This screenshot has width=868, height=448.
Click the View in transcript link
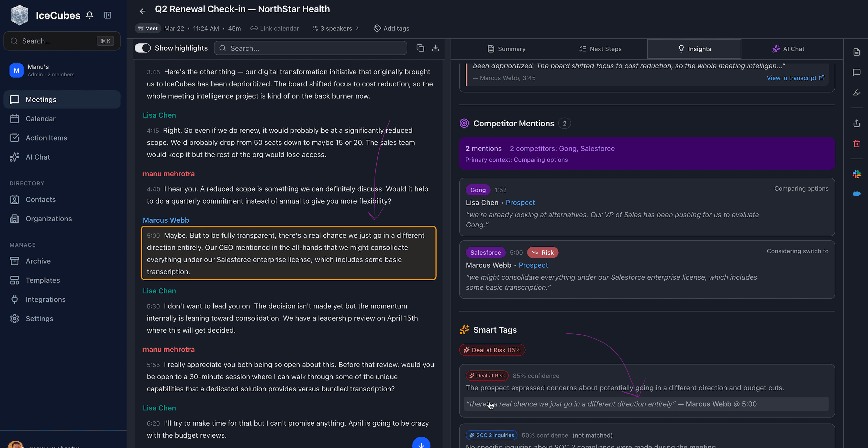[x=795, y=78]
